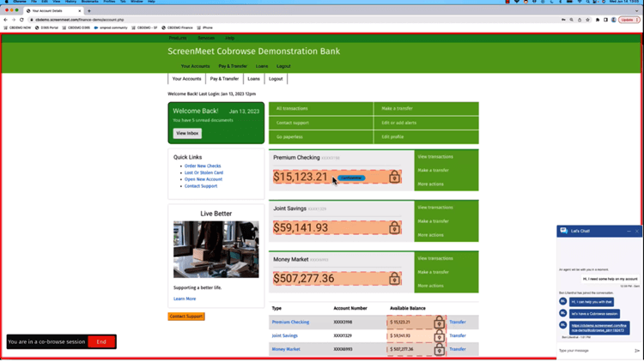Click the All transactions tile
Image resolution: width=644 pixels, height=362 pixels.
321,108
